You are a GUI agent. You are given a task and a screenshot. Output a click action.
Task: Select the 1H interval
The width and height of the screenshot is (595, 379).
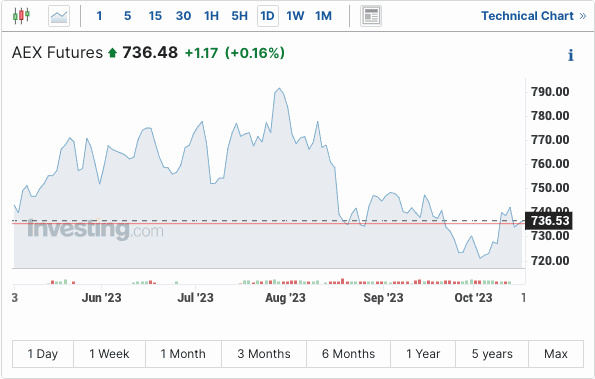pyautogui.click(x=211, y=16)
